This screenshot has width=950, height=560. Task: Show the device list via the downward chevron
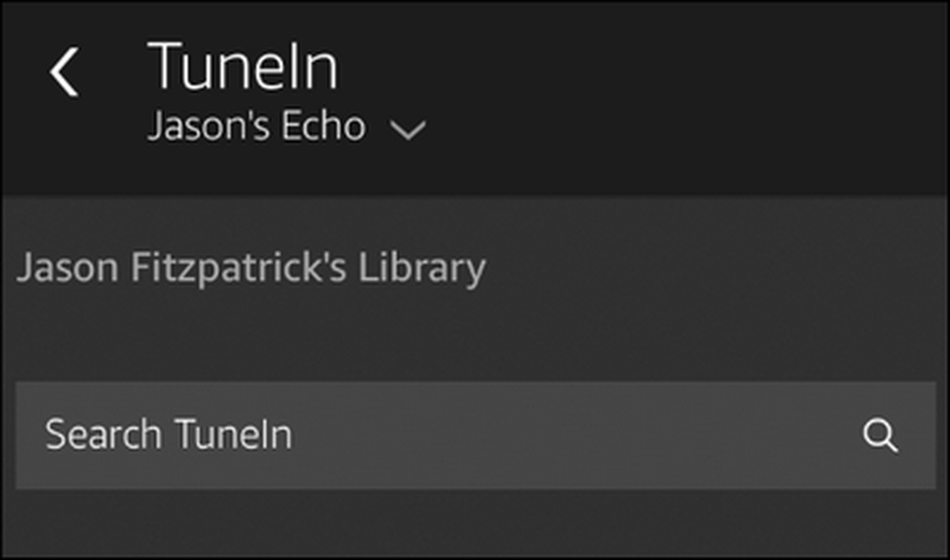click(408, 129)
